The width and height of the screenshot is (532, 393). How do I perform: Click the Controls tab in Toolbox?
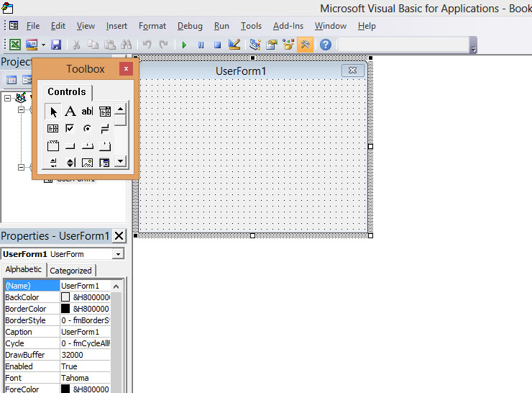point(67,91)
